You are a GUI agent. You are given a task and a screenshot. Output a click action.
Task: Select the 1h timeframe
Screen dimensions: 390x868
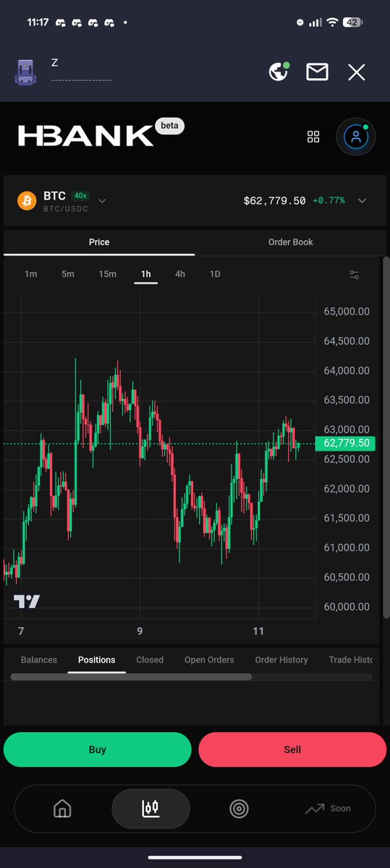click(x=146, y=274)
